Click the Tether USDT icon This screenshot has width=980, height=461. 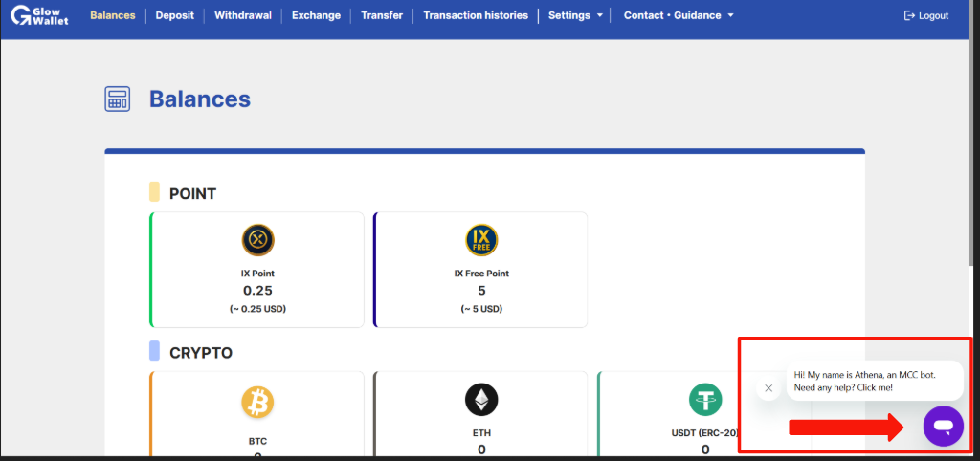(x=705, y=401)
